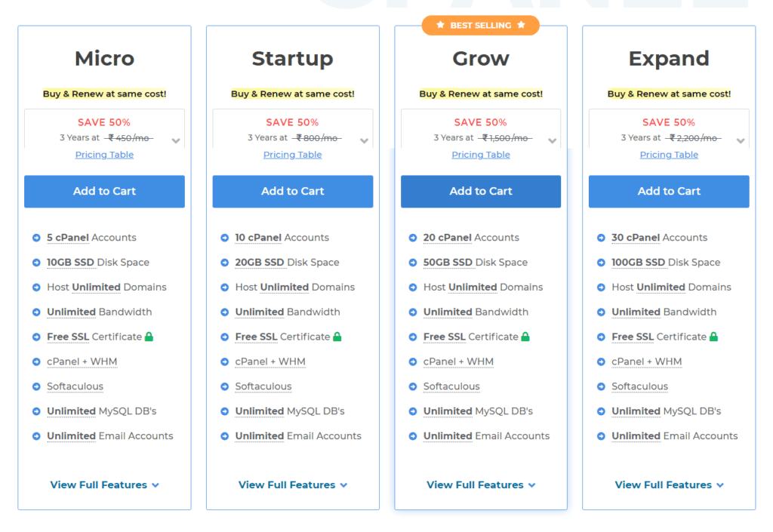
Task: Click the arrow bullet next to 30 cPanel Accounts
Action: 601,238
